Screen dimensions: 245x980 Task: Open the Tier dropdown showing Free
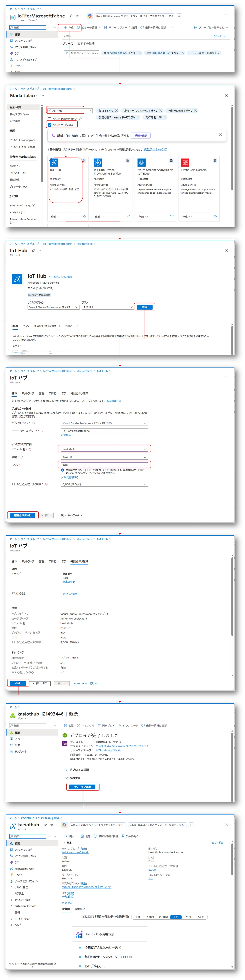click(x=104, y=464)
